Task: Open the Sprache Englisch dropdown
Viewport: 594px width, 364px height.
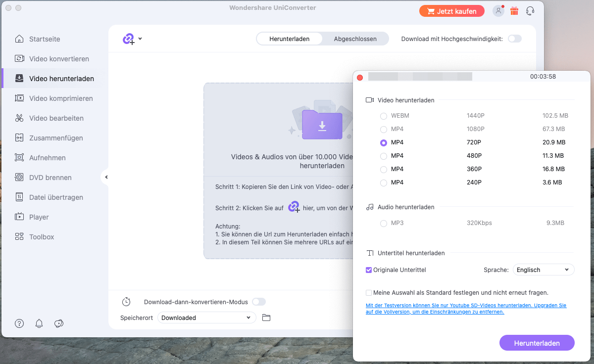Action: 544,270
